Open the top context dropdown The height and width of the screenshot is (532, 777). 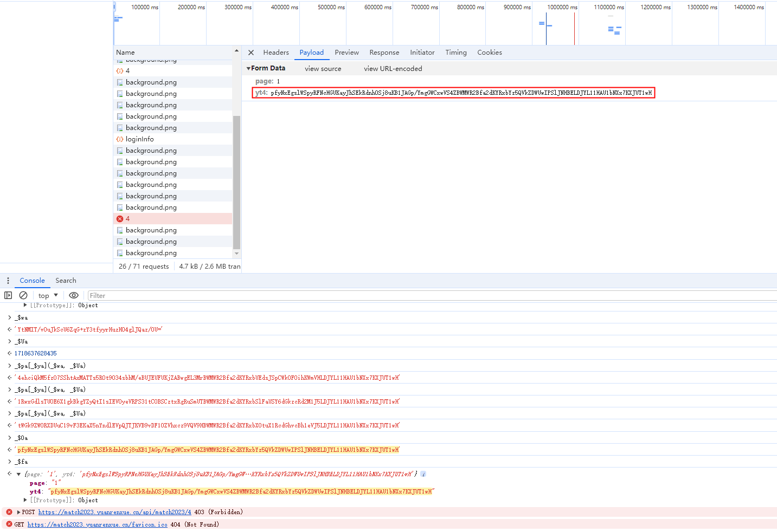[48, 296]
